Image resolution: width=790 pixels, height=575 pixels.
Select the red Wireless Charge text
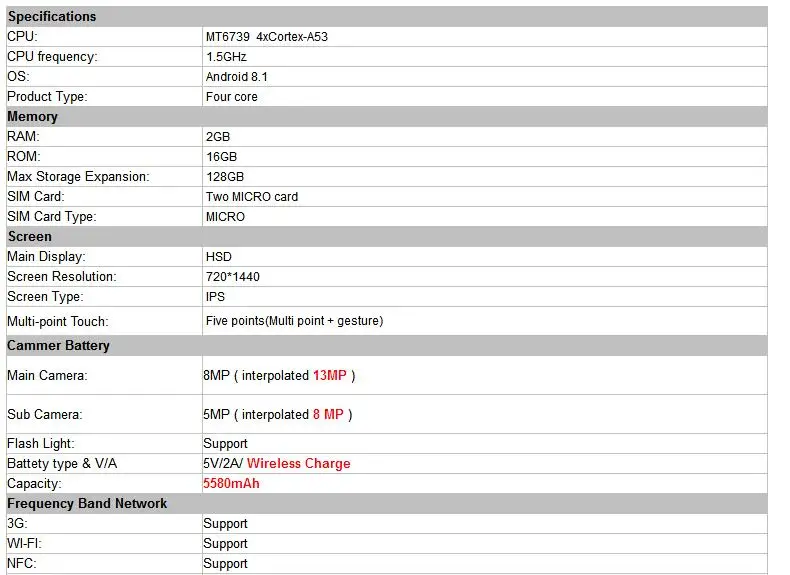point(299,464)
